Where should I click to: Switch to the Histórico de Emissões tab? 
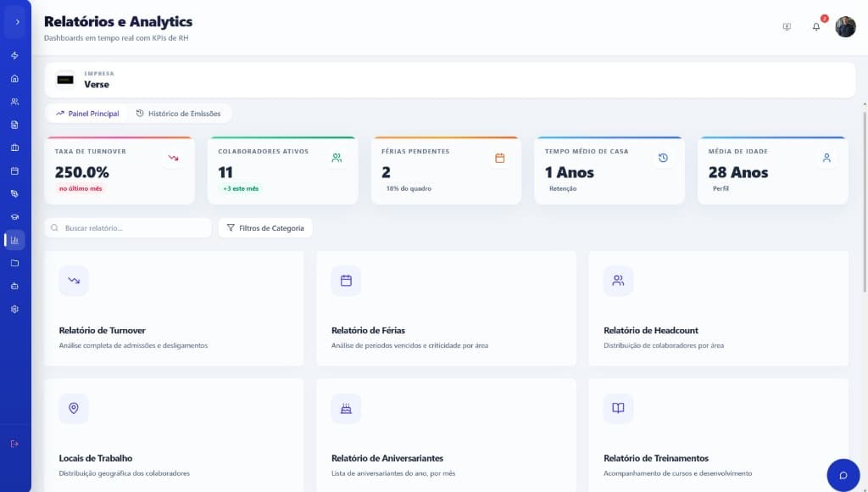point(180,113)
